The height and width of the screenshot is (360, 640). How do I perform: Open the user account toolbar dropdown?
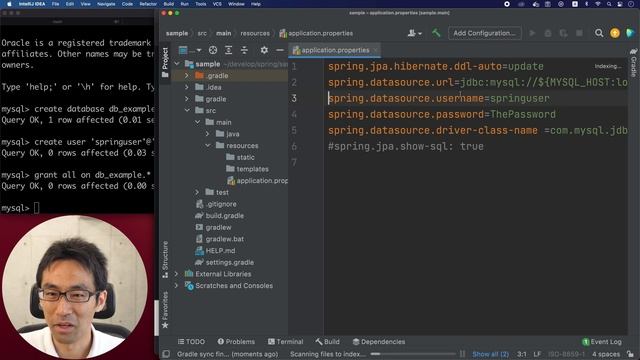[414, 33]
